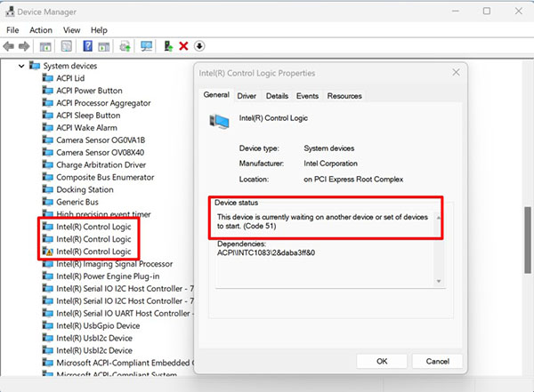
Task: Switch to the Events tab
Action: click(x=307, y=96)
